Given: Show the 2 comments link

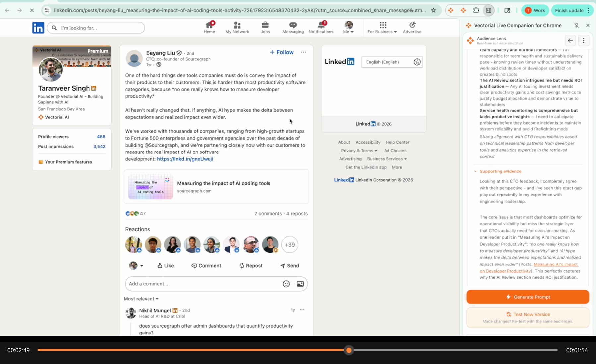Looking at the screenshot, I should (x=268, y=214).
